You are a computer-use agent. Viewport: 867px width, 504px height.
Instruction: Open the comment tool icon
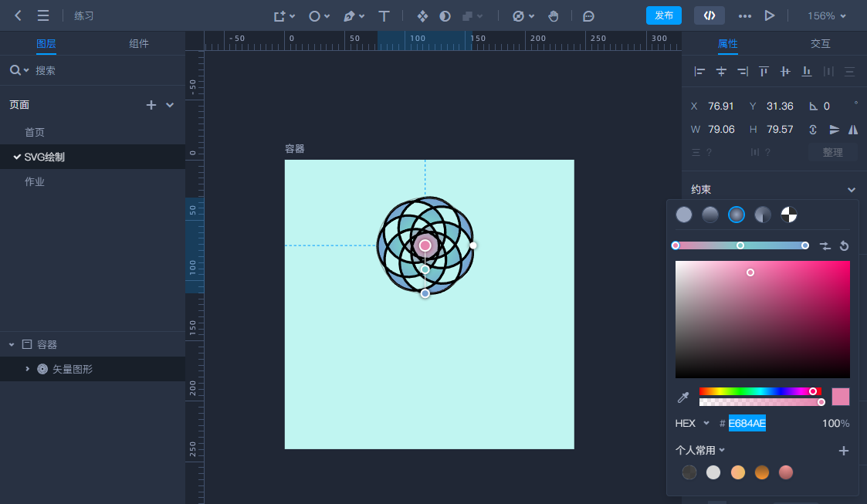tap(588, 15)
